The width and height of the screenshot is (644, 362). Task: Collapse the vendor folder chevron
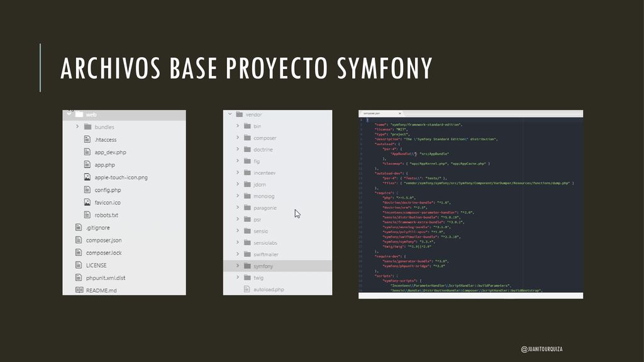point(230,114)
